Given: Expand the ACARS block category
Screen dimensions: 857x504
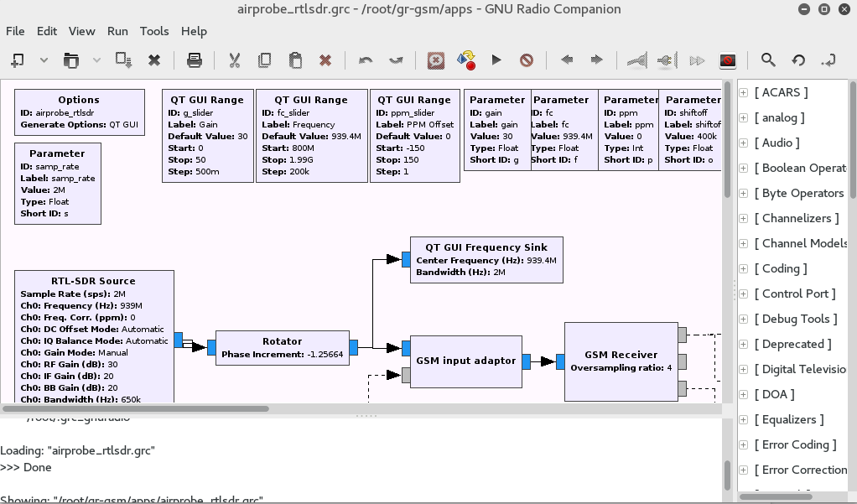Looking at the screenshot, I should pos(743,93).
